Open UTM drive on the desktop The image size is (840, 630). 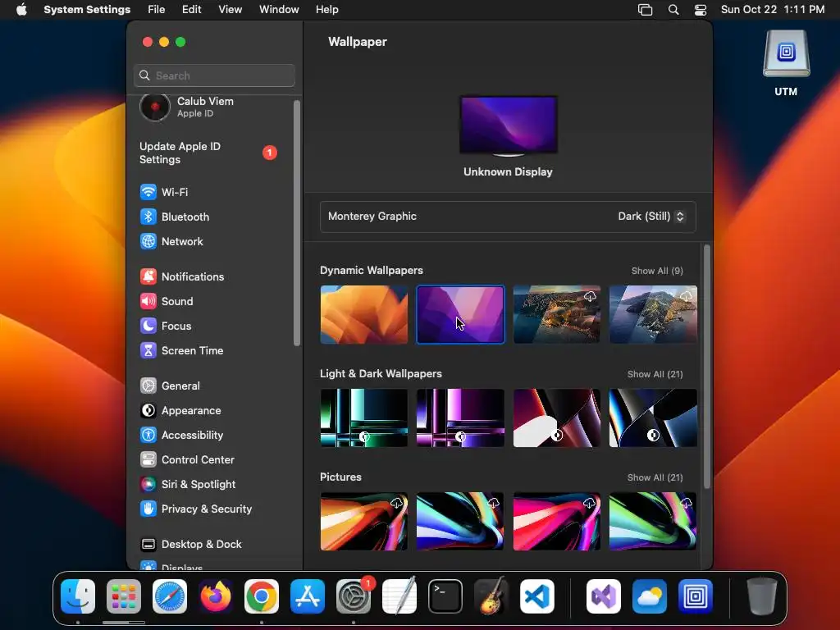click(x=786, y=63)
